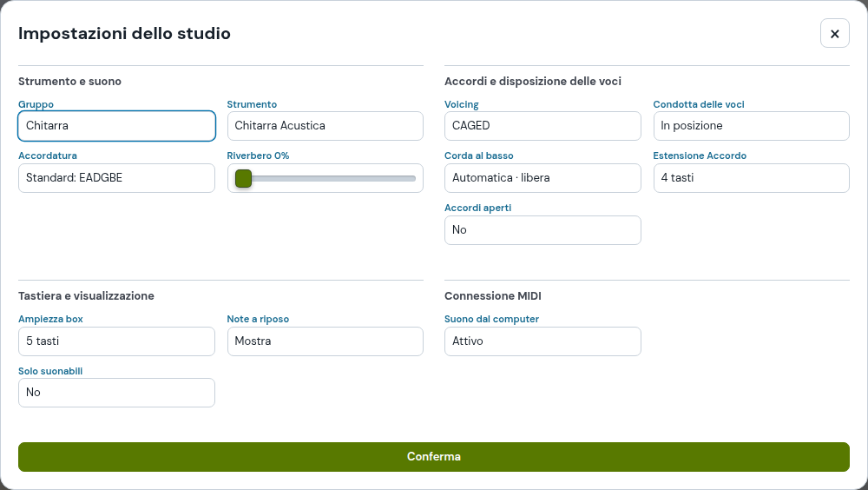Click Accordi e disposizione delle voci heading
The height and width of the screenshot is (490, 868).
click(x=533, y=82)
